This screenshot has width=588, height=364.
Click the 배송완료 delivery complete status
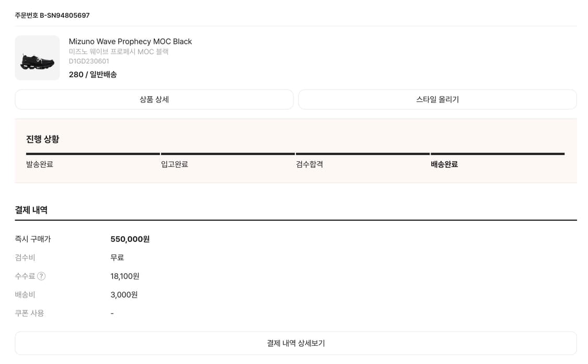pos(444,164)
